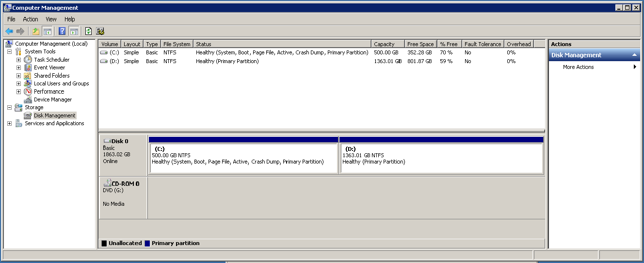The height and width of the screenshot is (263, 644).
Task: Toggle the Show/Hide Console Tree icon
Action: pos(48,31)
